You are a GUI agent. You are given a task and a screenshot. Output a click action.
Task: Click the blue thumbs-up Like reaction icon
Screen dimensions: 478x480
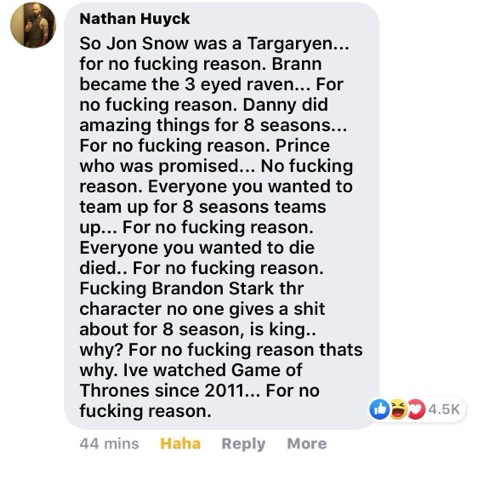tap(379, 409)
